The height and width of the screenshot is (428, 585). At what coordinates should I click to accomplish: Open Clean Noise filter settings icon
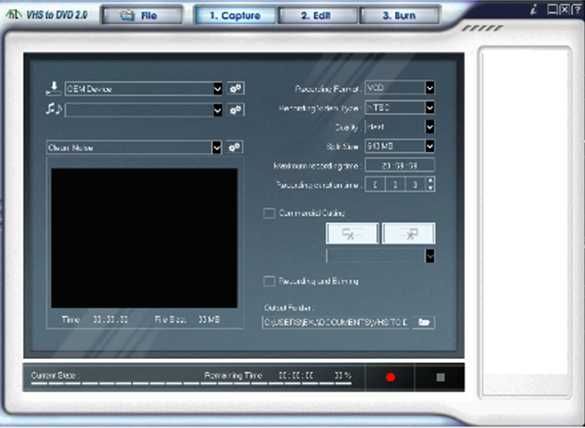click(234, 147)
